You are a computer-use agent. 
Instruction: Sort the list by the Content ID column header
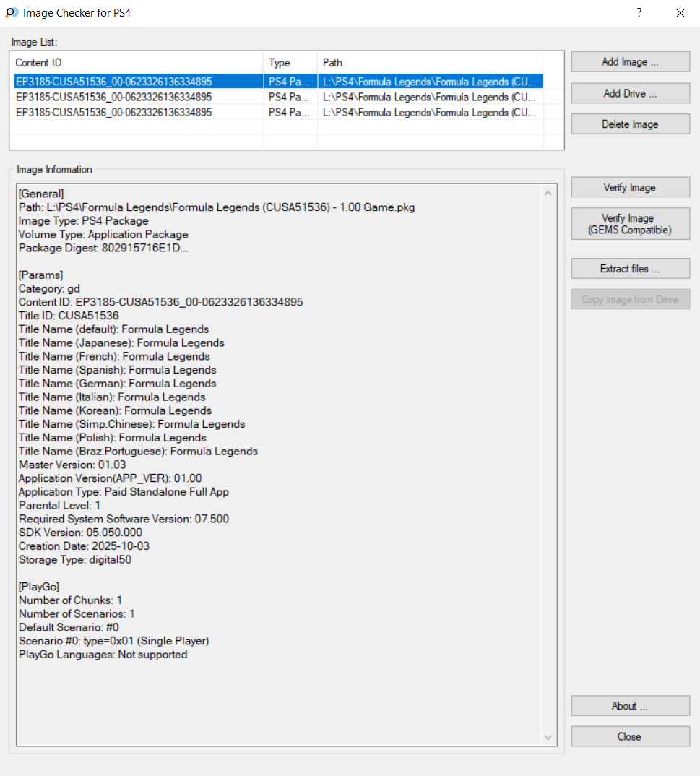(137, 63)
